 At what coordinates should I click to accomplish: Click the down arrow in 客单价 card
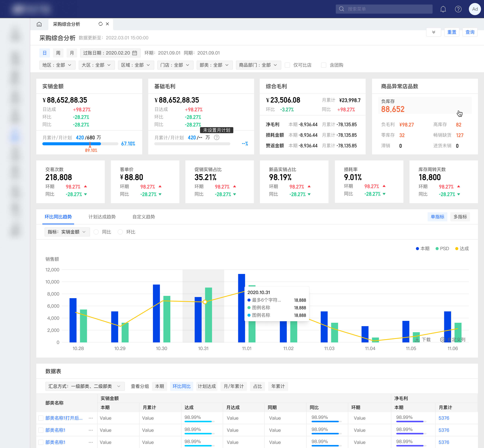(x=160, y=194)
